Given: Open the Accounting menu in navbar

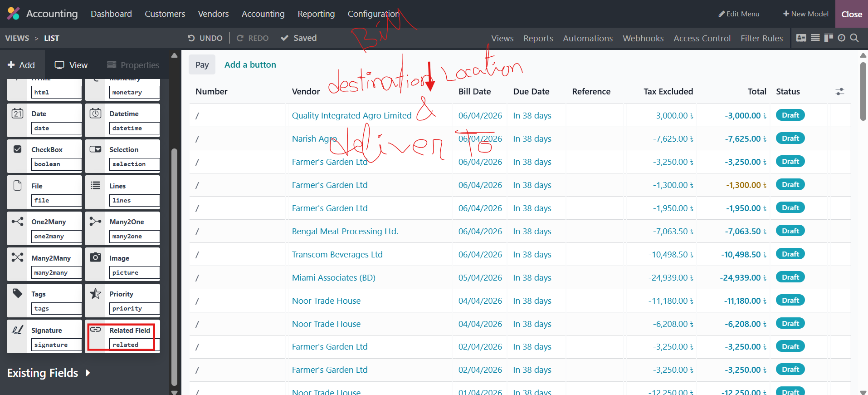Looking at the screenshot, I should (263, 14).
